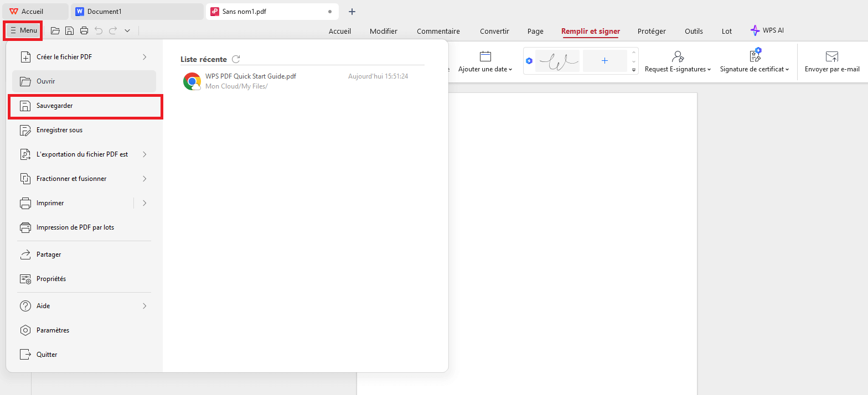
Task: Choose Impression de PDF par lots
Action: click(84, 227)
